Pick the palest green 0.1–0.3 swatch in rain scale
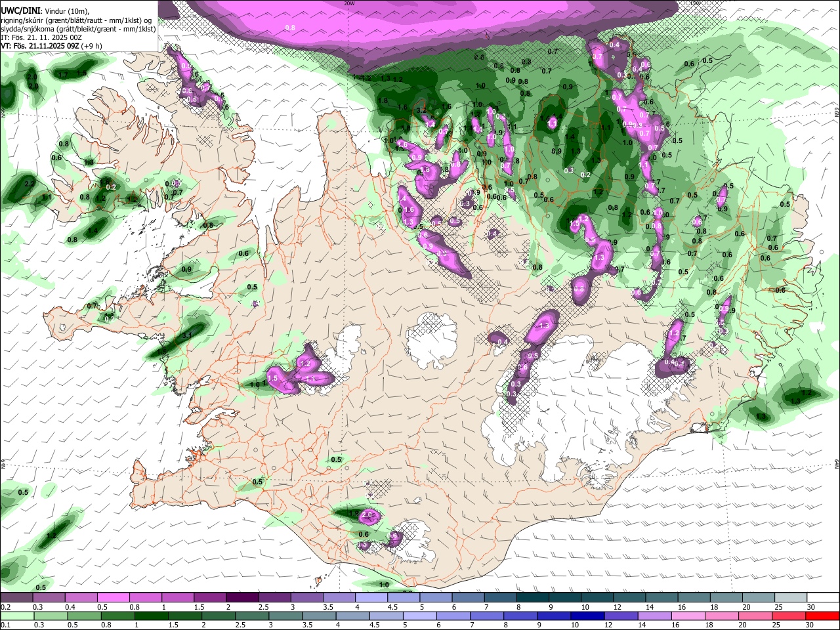The height and width of the screenshot is (630, 840). coord(17,616)
